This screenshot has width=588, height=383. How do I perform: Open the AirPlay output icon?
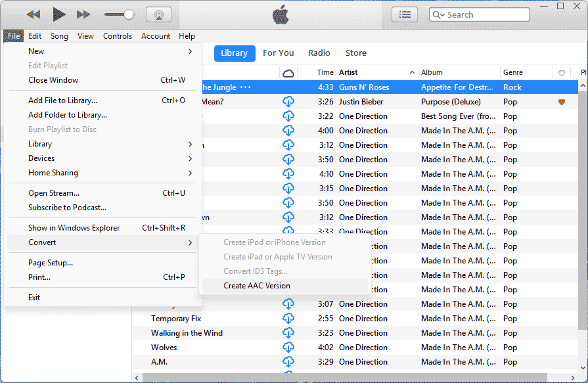158,14
